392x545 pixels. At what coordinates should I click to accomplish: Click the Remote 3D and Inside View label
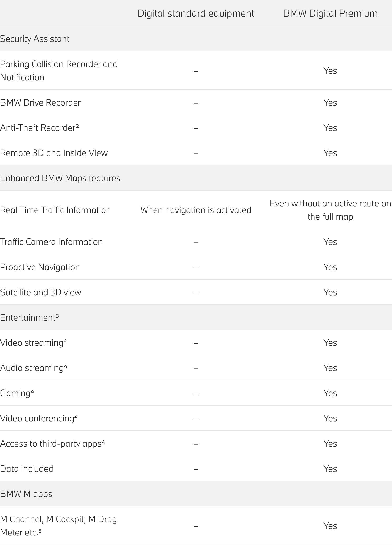(x=54, y=153)
